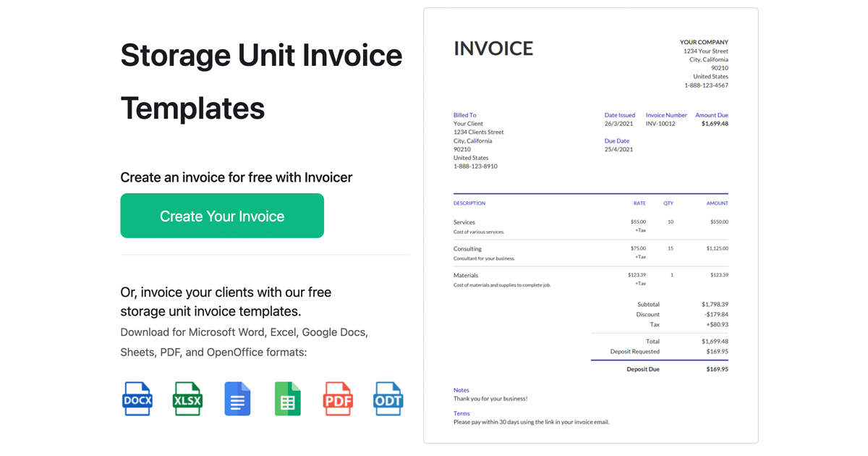
Task: Open the Google Sheets template icon
Action: pyautogui.click(x=288, y=399)
